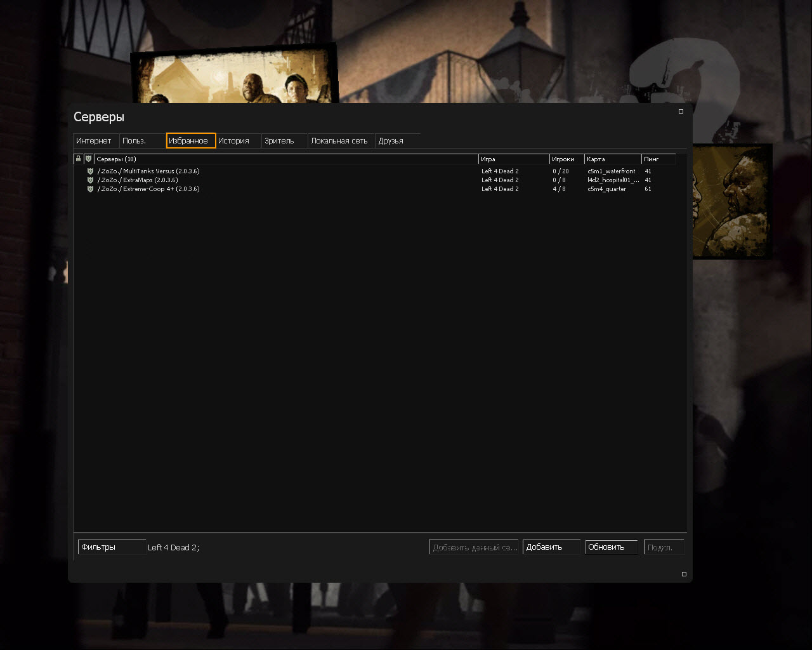Click shield icon beside Extreme-Coop 4+ server
812x650 pixels.
point(90,189)
